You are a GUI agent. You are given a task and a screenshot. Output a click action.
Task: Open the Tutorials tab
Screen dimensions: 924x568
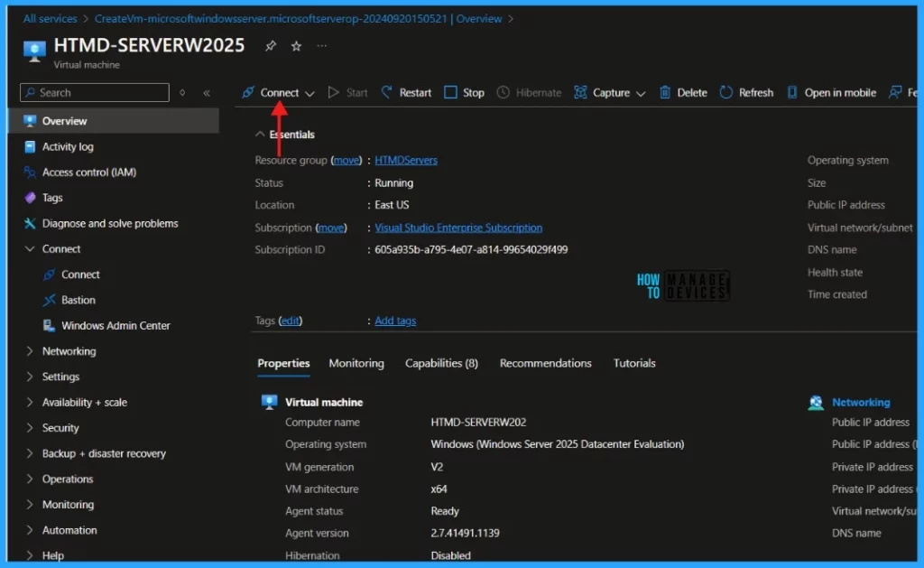point(634,363)
